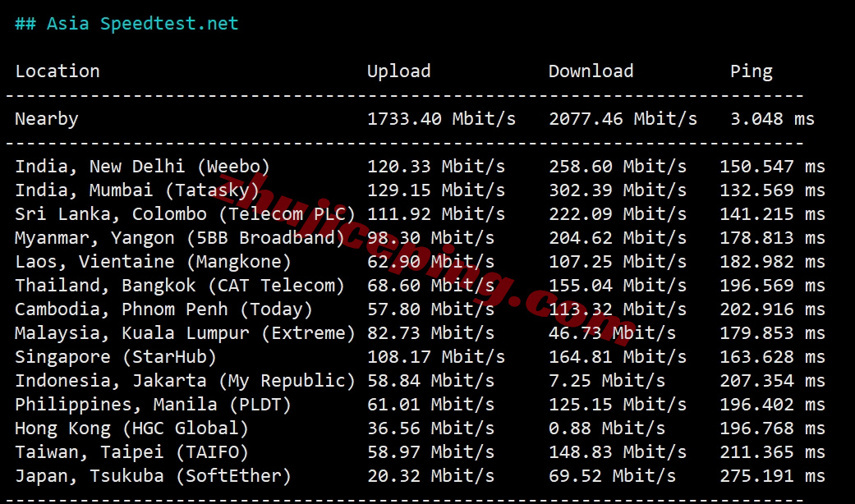Screen dimensions: 855x504
Task: Click the download value "155.04 Mbit/s"
Action: pos(618,286)
